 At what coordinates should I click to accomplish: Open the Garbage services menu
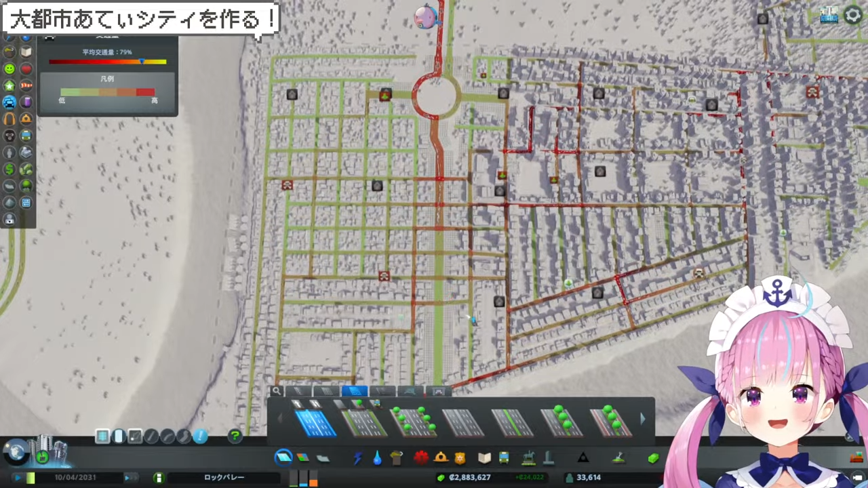(397, 458)
